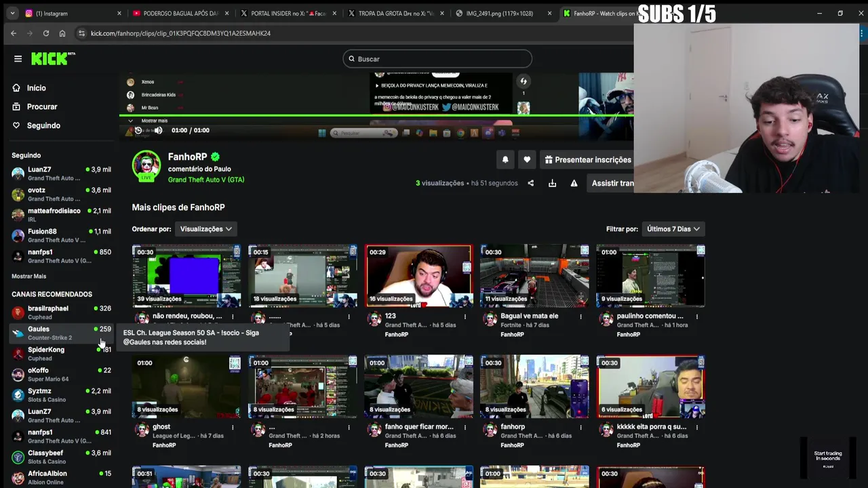Switch to PORTAL INSIDER X tab
Screen dimensions: 868x488
287,14
